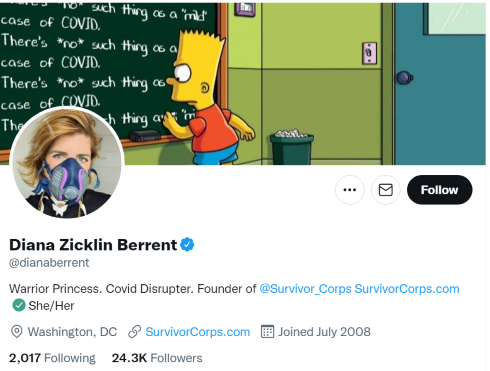Click the Washington, DC location text
Image resolution: width=490 pixels, height=371 pixels.
pyautogui.click(x=72, y=332)
